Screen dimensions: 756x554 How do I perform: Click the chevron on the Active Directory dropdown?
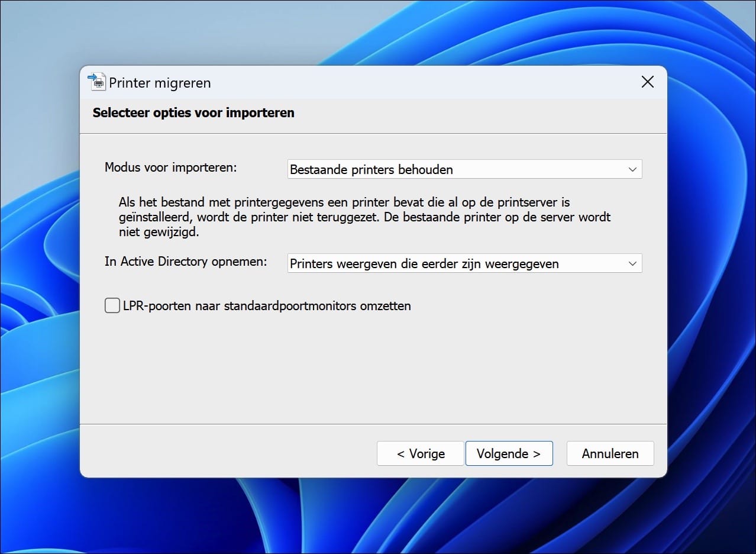click(633, 263)
